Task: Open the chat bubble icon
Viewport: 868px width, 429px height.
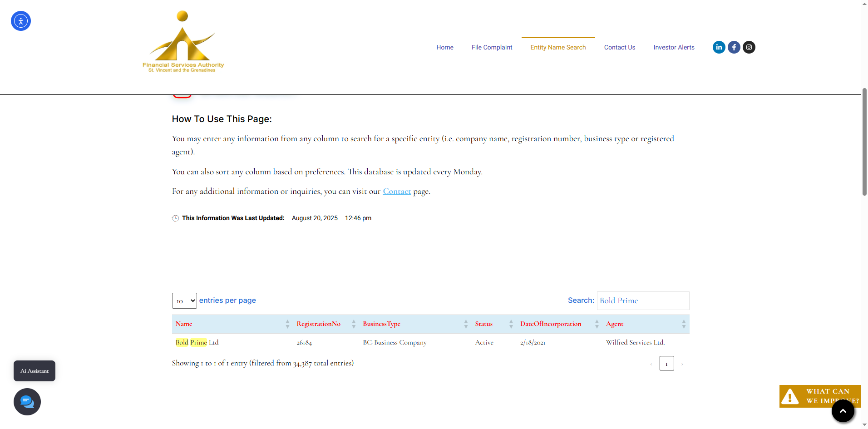Action: point(27,402)
